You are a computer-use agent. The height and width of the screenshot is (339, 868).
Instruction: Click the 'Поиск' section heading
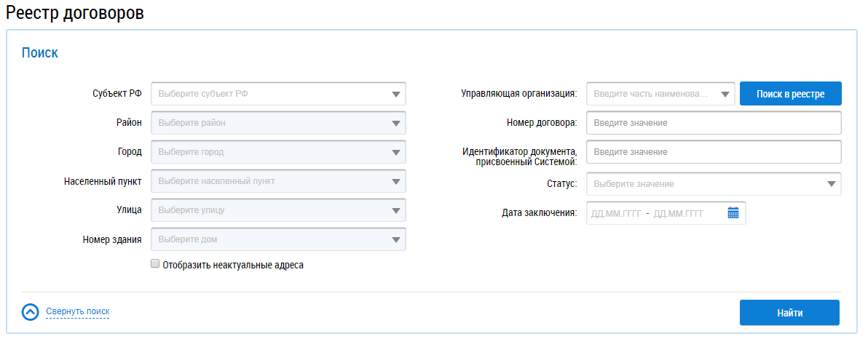coord(40,52)
